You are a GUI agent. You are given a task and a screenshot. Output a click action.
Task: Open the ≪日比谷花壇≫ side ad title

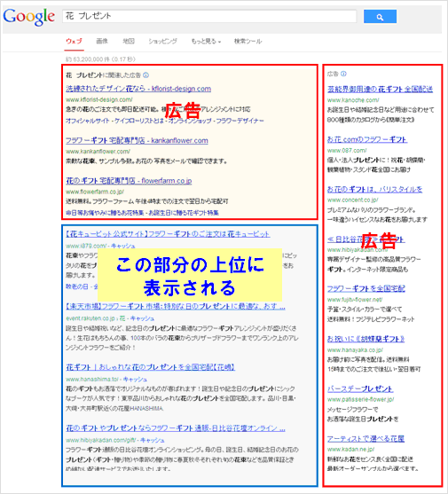(366, 239)
